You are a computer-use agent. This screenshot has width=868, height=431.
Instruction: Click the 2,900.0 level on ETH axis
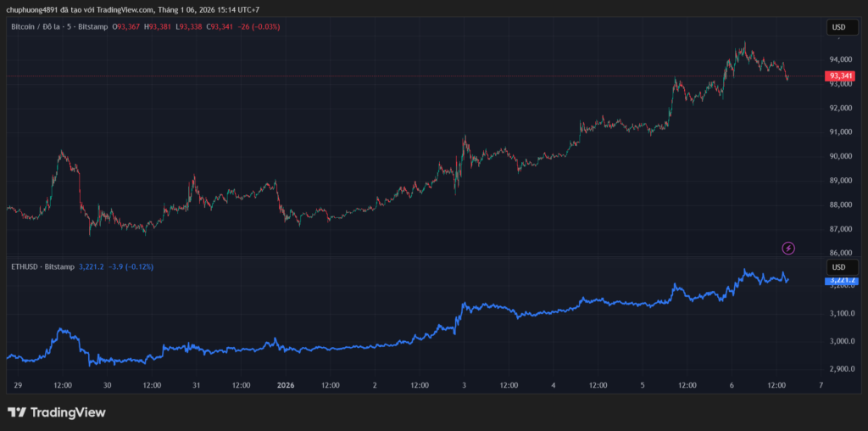841,369
